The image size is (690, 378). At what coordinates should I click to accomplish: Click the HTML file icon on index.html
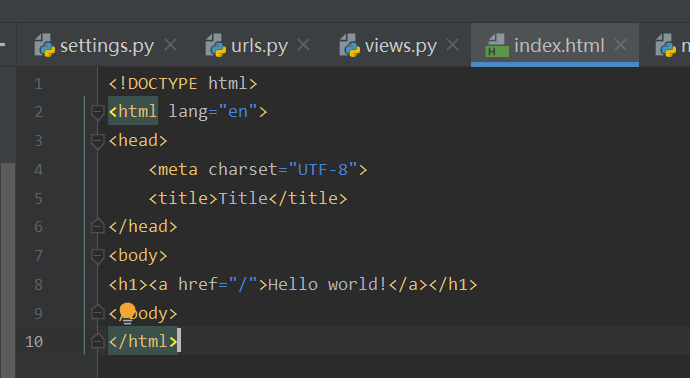click(x=497, y=45)
